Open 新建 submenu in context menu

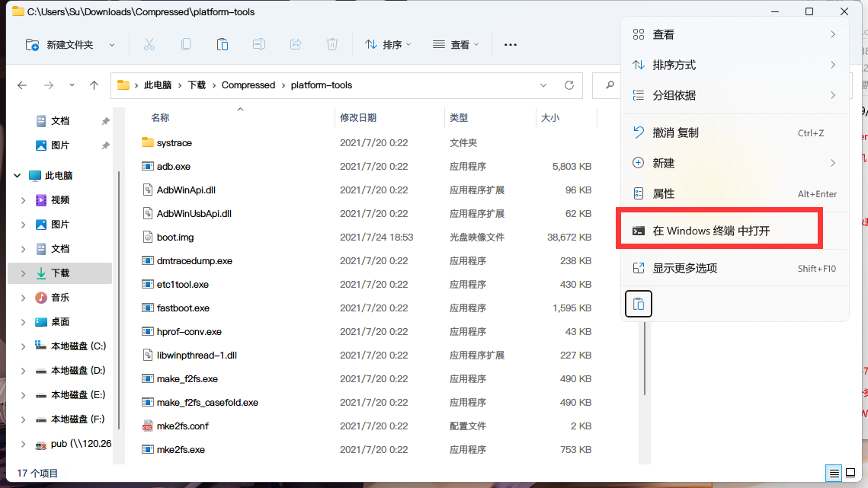(735, 163)
